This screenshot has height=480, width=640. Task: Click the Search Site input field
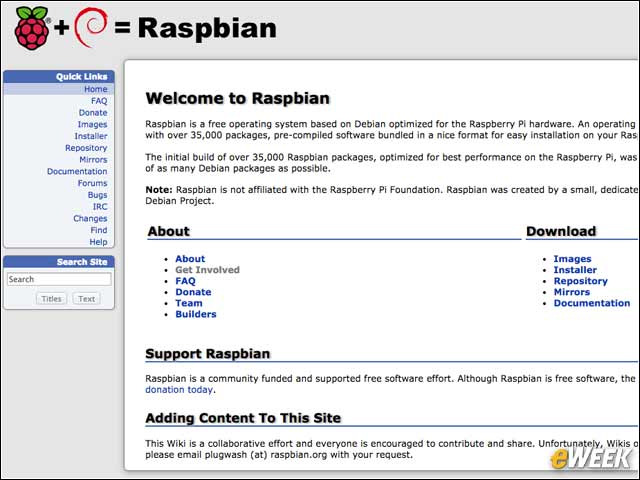pos(58,280)
